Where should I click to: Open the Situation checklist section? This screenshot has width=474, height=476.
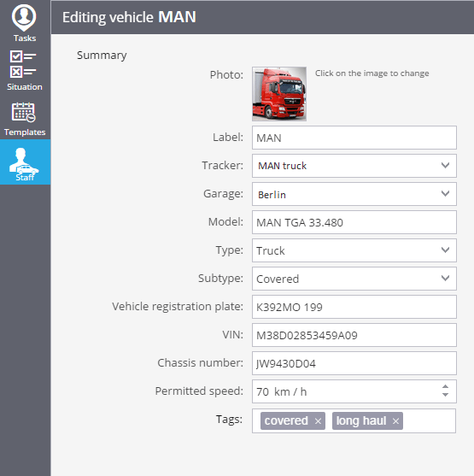(24, 70)
